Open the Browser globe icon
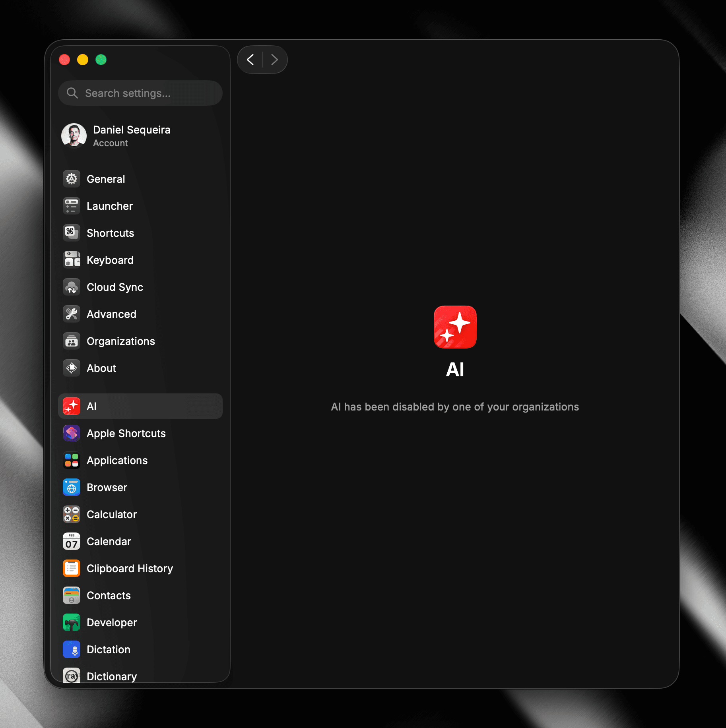The width and height of the screenshot is (726, 728). tap(72, 488)
